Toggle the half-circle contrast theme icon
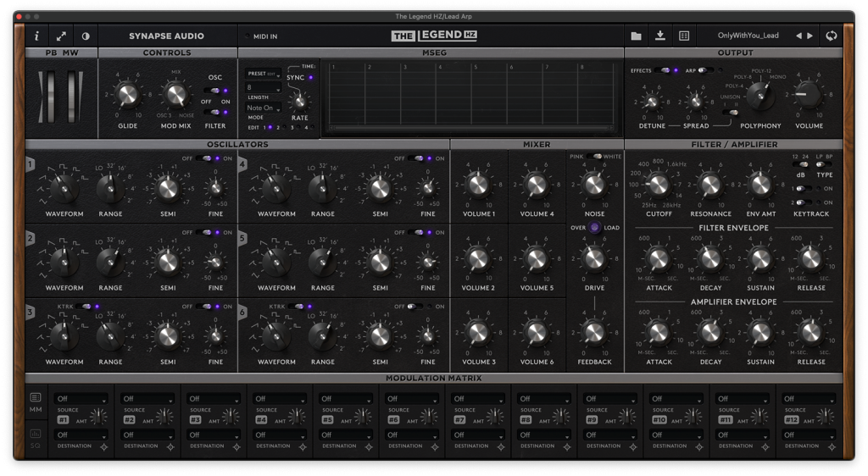 coord(86,36)
